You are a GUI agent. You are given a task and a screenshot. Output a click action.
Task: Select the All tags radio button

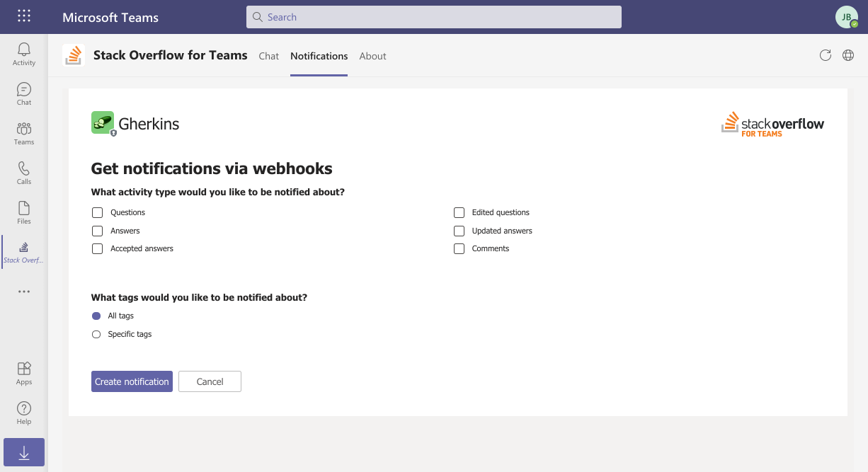[96, 316]
